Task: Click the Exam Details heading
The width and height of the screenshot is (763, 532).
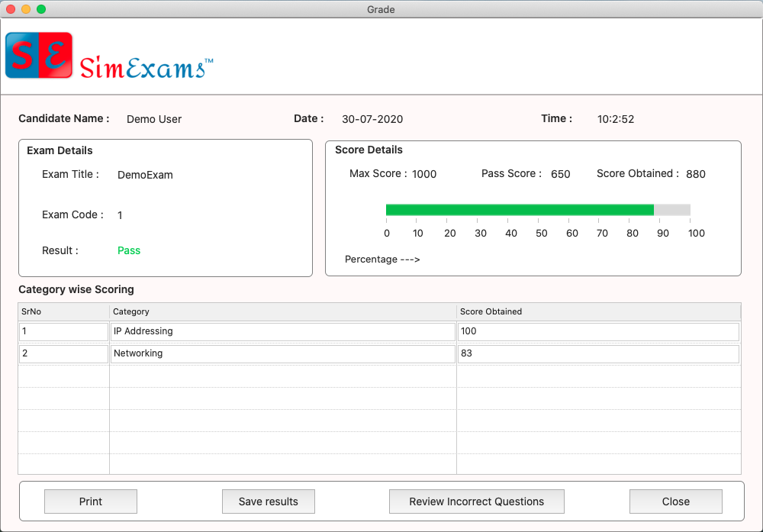Action: 60,150
